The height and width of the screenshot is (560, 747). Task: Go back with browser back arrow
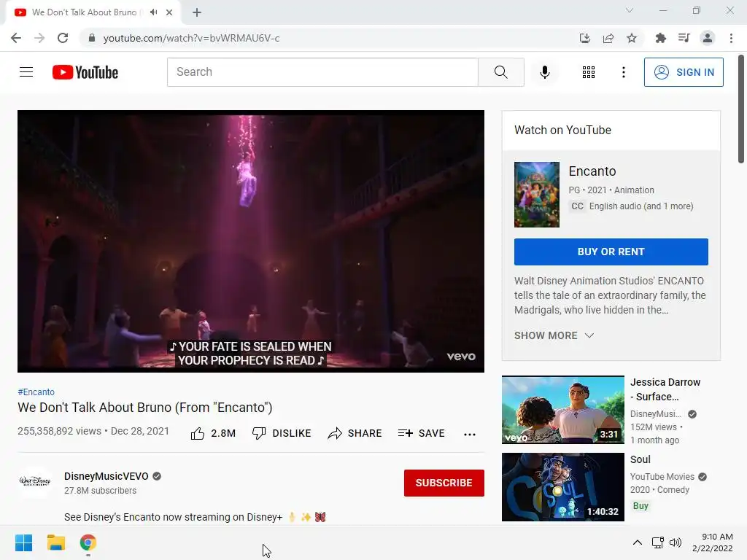point(16,38)
